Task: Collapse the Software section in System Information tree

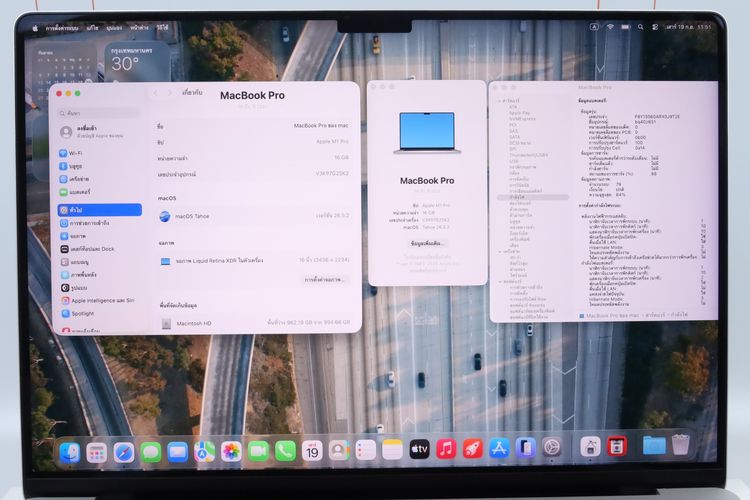Action: (500, 282)
